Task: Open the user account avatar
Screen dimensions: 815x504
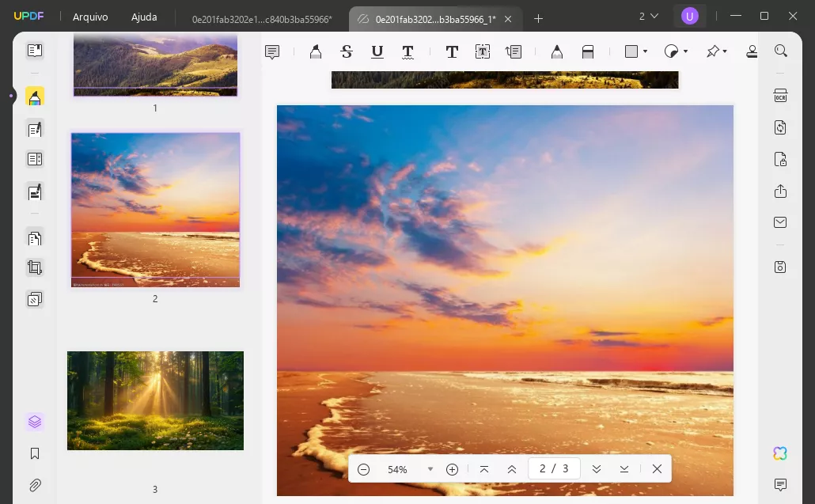Action: click(x=690, y=17)
